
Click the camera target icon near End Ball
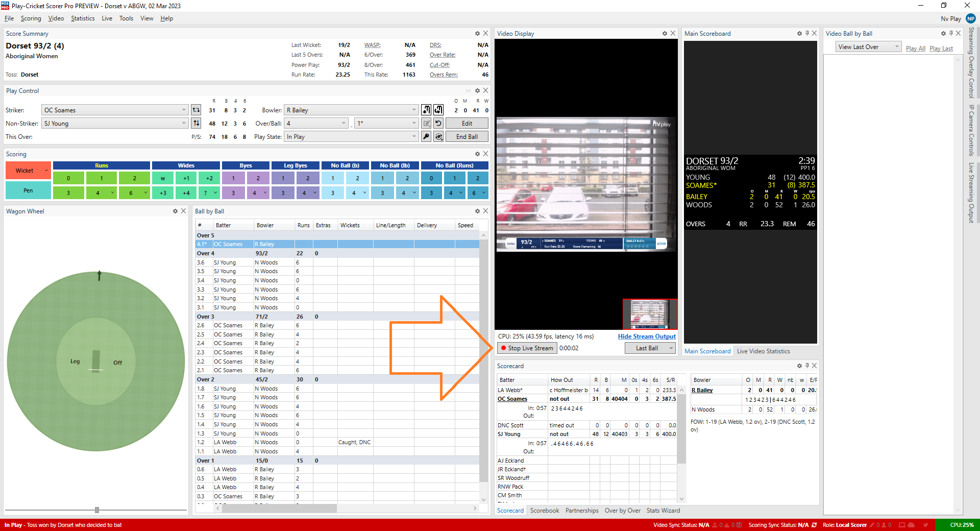438,136
